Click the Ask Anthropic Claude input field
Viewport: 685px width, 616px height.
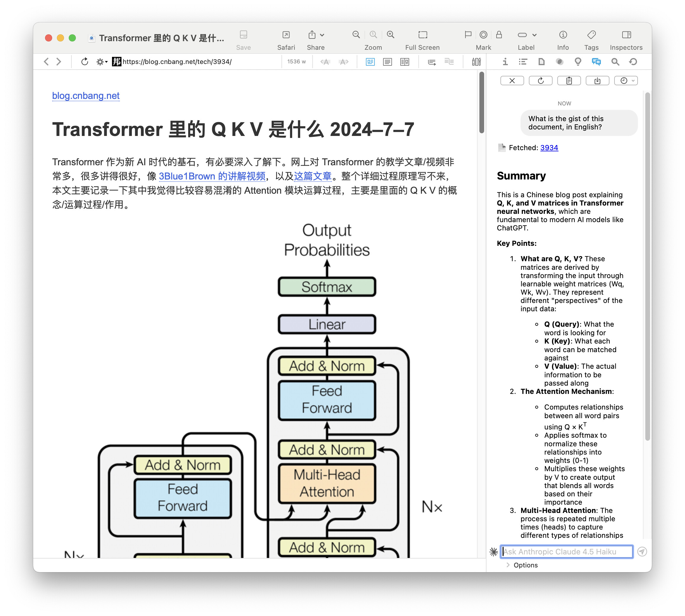tap(567, 551)
